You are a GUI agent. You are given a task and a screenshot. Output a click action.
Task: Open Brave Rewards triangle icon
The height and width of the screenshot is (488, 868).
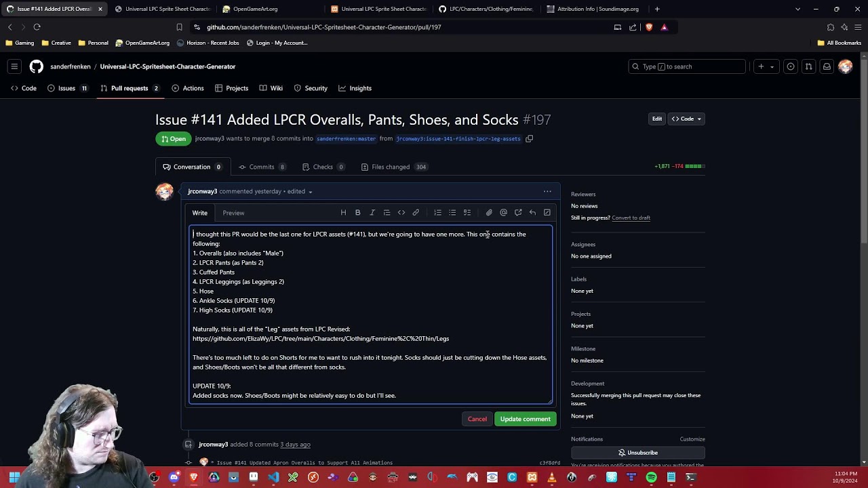[664, 27]
